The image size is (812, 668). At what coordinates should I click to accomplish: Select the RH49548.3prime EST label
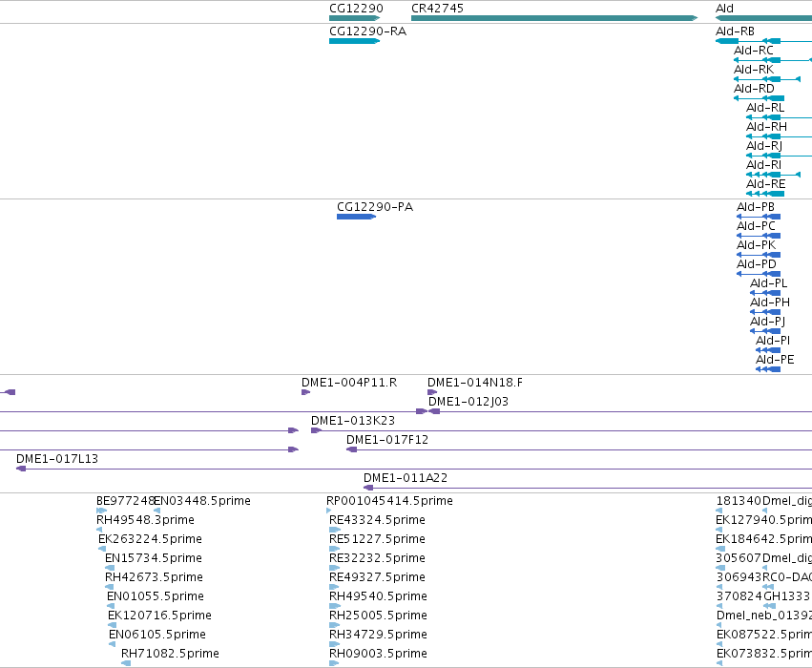click(x=146, y=520)
